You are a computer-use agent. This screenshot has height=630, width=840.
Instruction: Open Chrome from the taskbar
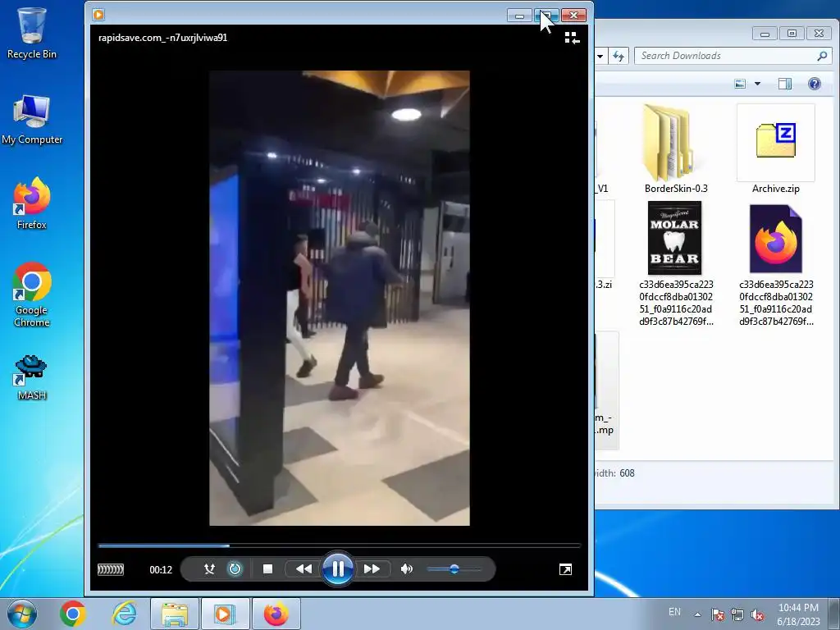tap(73, 614)
